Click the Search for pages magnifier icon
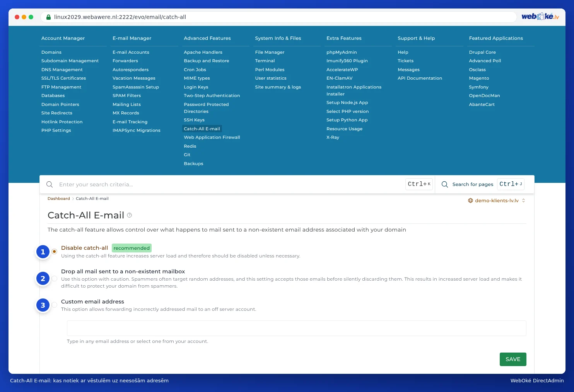574x392 pixels. click(x=445, y=184)
